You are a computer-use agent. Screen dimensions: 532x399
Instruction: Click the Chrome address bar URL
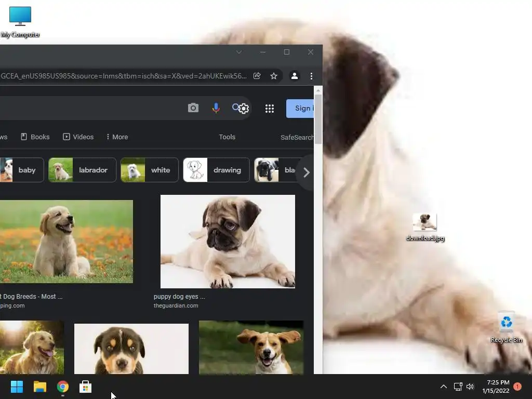tap(124, 76)
